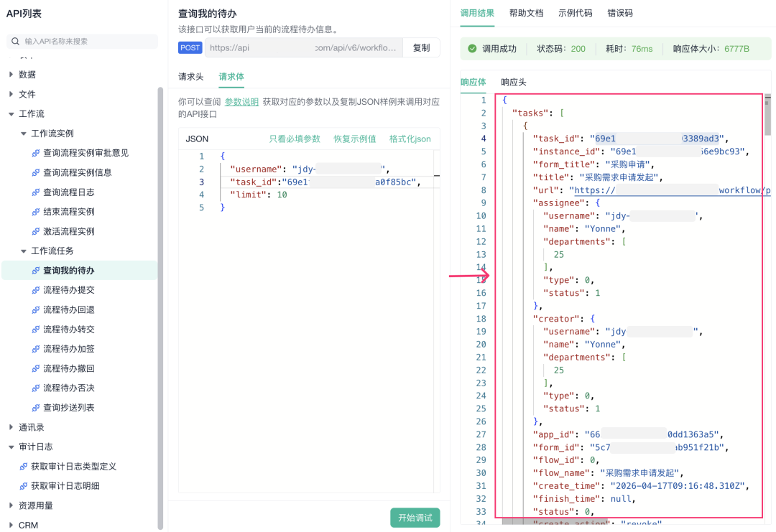Click link icon beside 查询流程实例信息
776x532 pixels.
[36, 172]
